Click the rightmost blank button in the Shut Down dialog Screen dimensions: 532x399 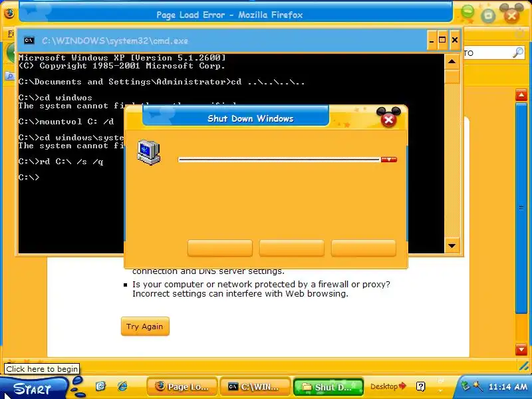[363, 248]
